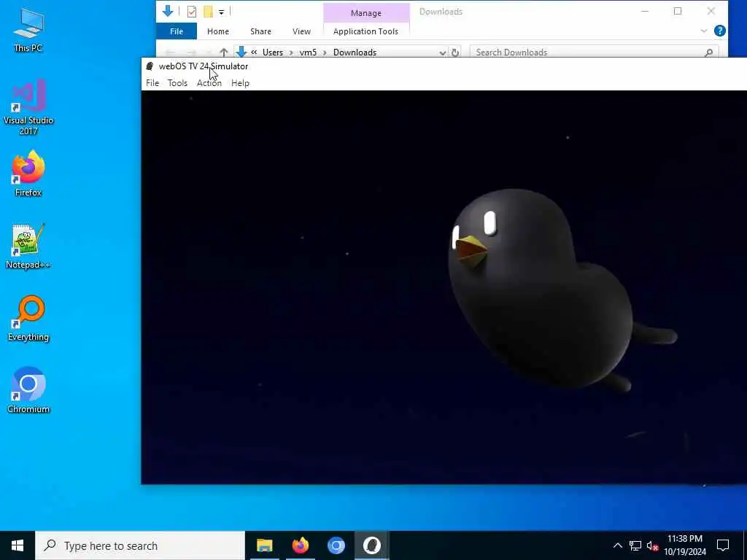Open the File menu in webOS TV Simulator
This screenshot has width=747, height=560.
pos(152,83)
